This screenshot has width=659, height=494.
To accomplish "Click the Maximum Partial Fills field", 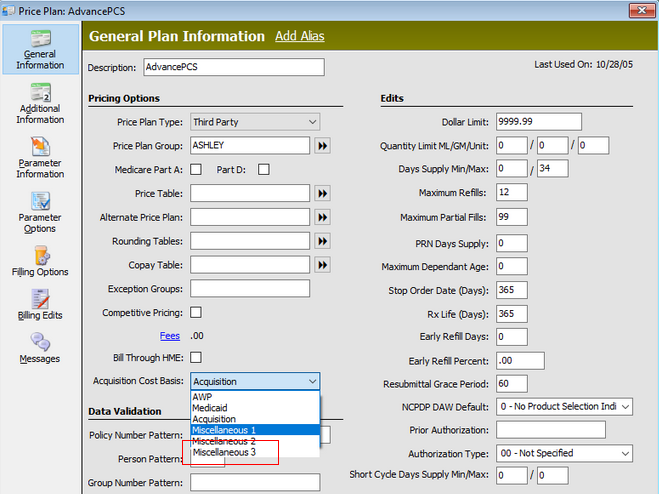I will [x=511, y=217].
